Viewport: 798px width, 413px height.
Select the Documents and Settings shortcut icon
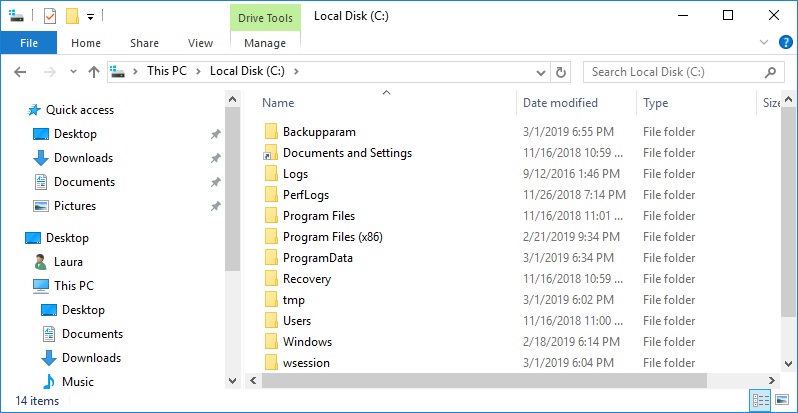point(270,153)
